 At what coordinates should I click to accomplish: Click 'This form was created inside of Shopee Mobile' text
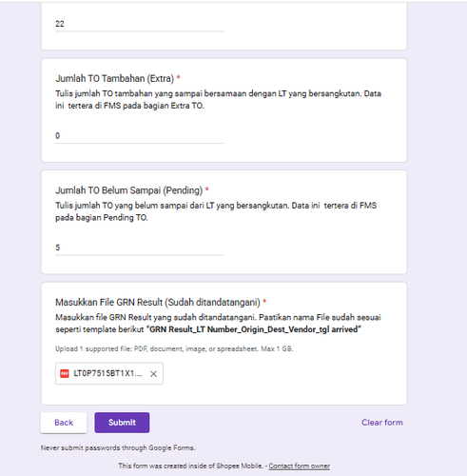tap(190, 466)
